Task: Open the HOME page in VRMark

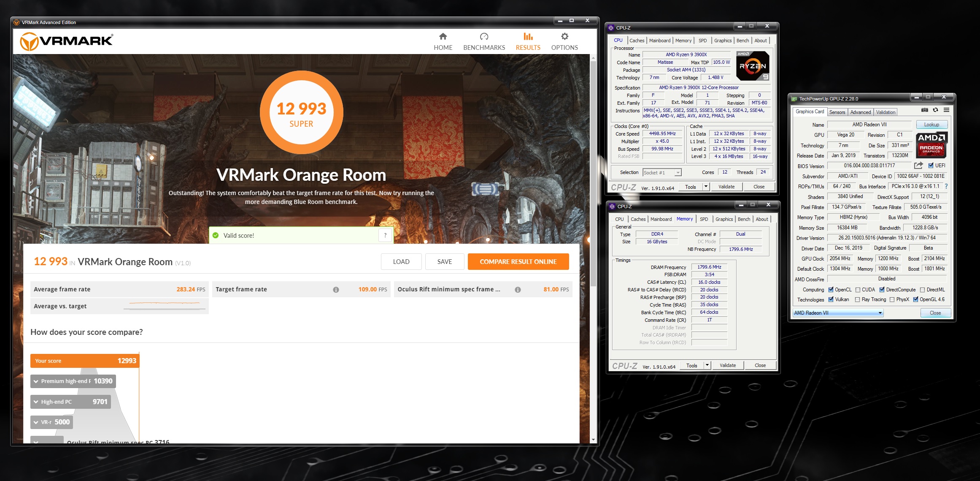Action: pyautogui.click(x=443, y=41)
